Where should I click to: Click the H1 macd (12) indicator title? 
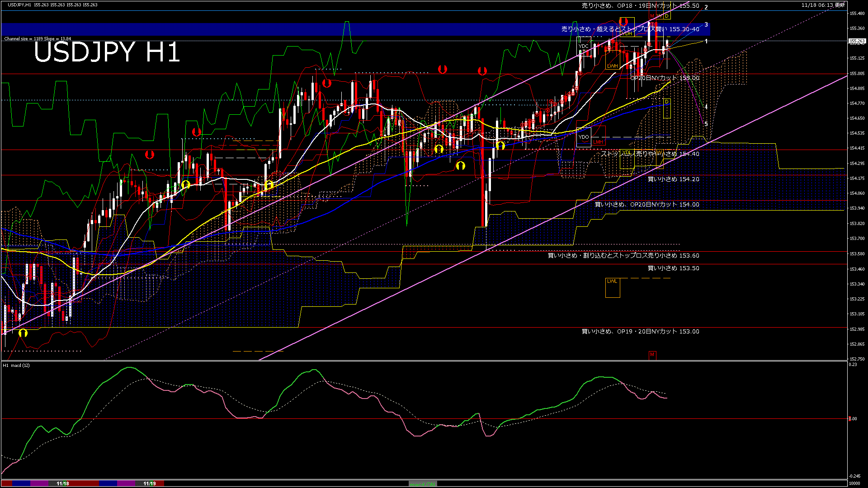(x=17, y=365)
